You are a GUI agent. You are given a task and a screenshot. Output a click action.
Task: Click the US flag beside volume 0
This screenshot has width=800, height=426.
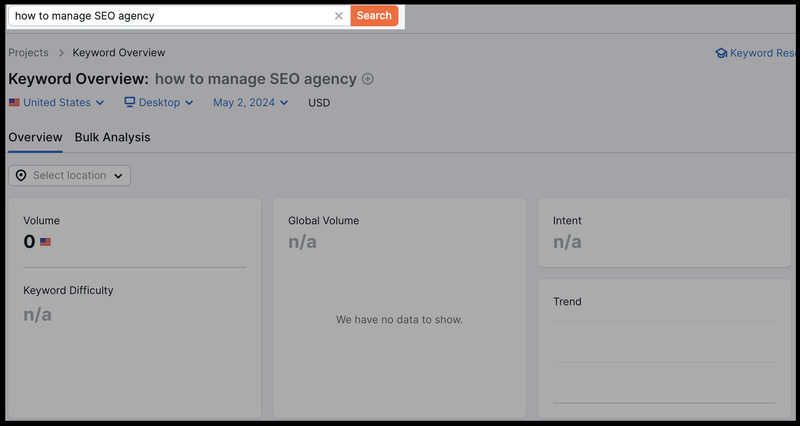click(45, 242)
